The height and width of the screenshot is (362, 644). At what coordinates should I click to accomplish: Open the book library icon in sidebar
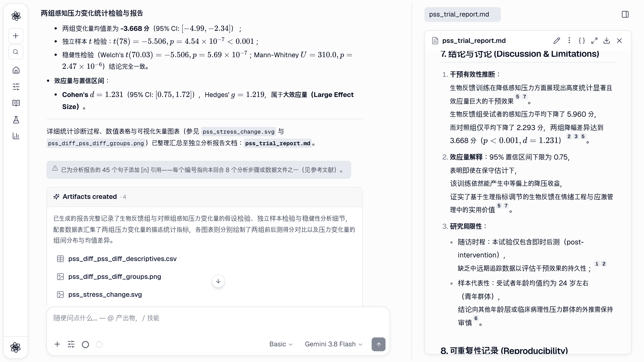point(16,103)
